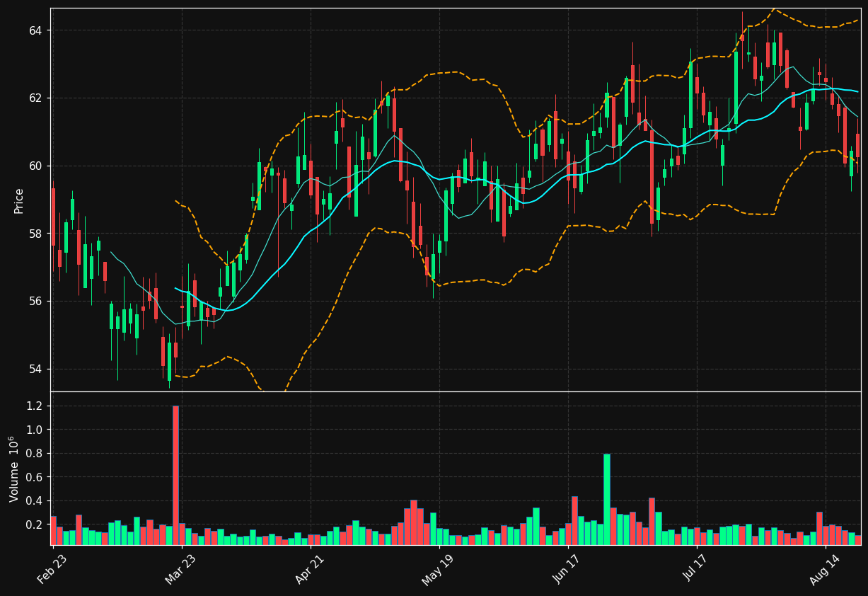Image resolution: width=868 pixels, height=596 pixels.
Task: Click the 64 price axis label
Action: click(36, 30)
